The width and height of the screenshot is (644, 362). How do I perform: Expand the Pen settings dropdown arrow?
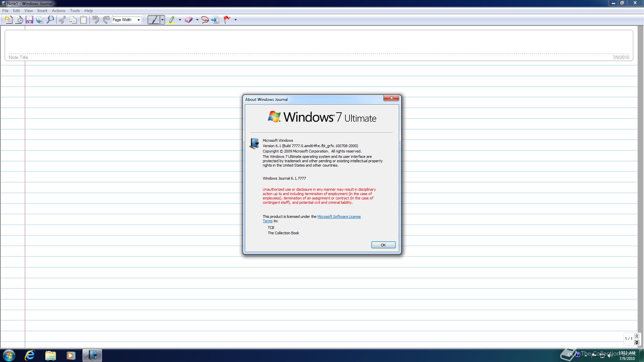click(162, 20)
